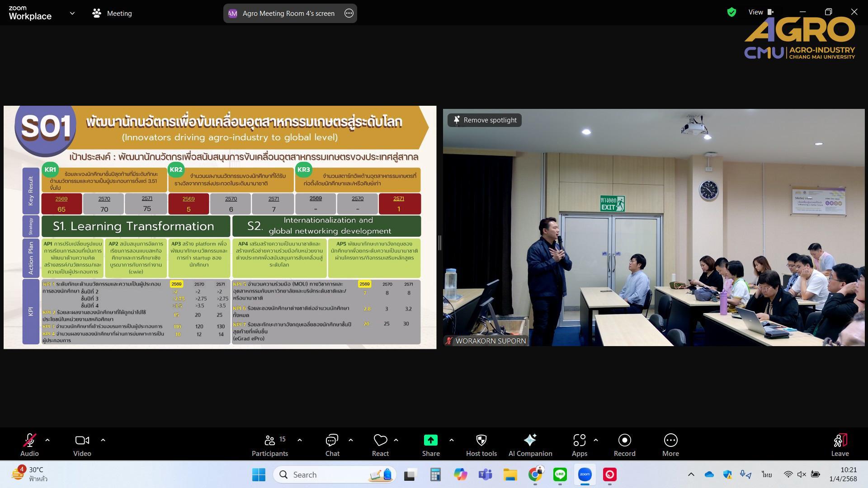Open the Apps icon
This screenshot has width=868, height=488.
579,440
